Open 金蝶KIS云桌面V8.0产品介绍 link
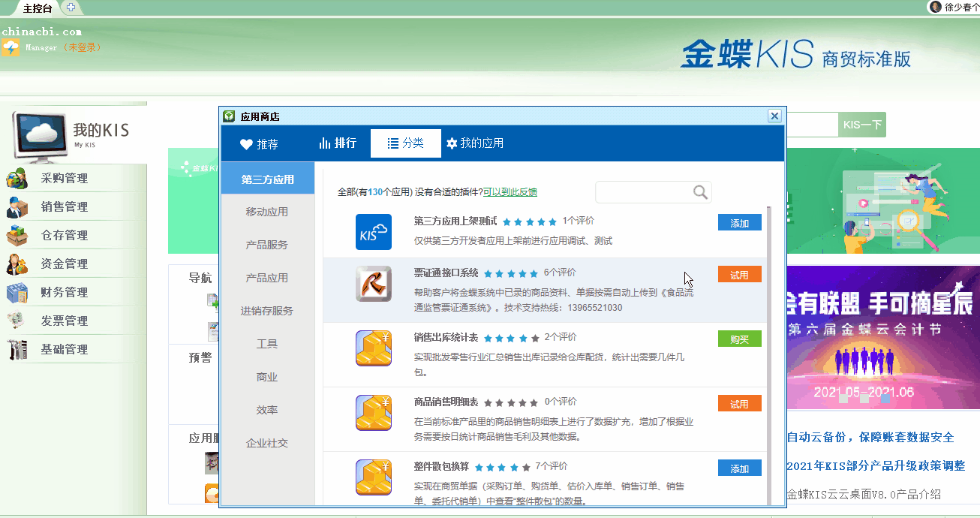980x518 pixels. (863, 494)
